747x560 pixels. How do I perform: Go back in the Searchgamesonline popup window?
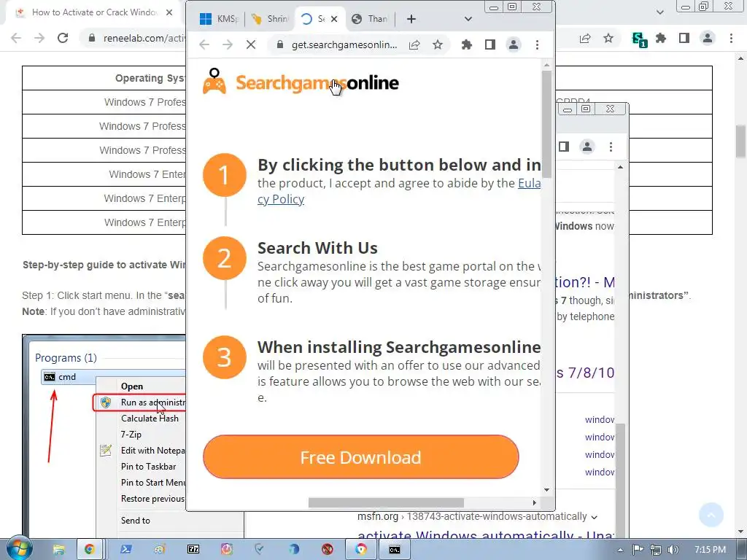204,44
